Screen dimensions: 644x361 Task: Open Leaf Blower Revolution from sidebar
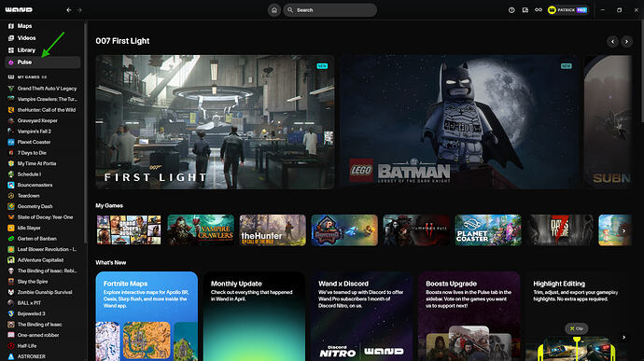point(43,249)
